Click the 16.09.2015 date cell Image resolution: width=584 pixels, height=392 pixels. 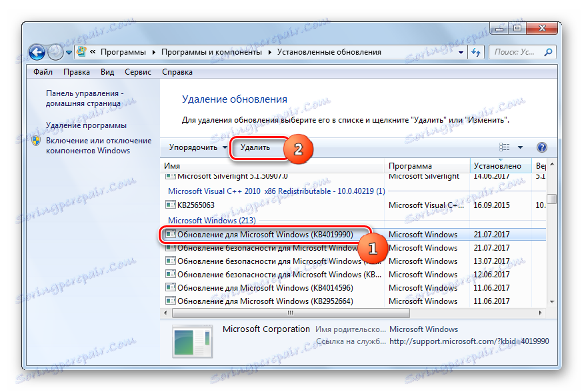point(491,205)
